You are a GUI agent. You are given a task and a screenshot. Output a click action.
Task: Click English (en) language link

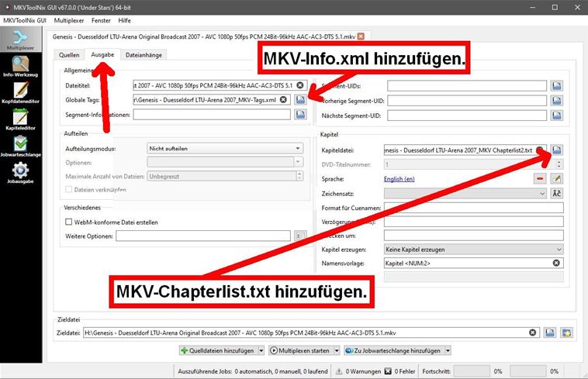(399, 179)
